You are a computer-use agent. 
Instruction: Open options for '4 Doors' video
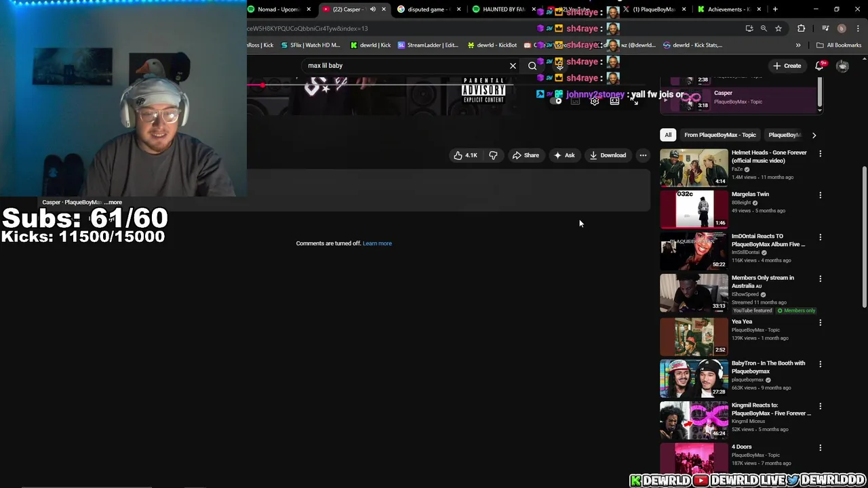(820, 448)
